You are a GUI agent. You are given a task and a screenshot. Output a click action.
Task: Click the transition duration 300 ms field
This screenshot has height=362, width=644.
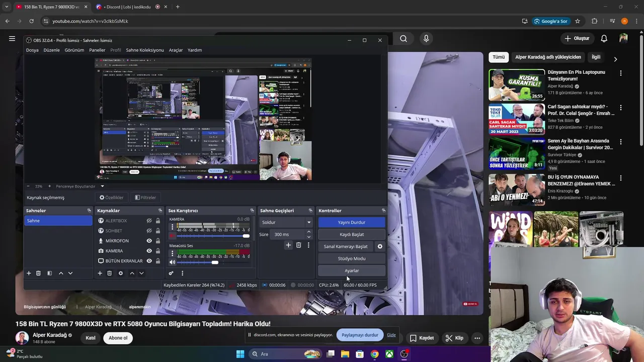pyautogui.click(x=288, y=234)
